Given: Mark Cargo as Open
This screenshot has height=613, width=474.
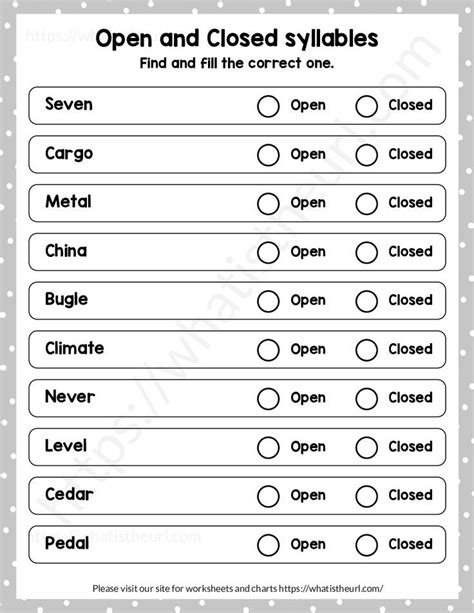Looking at the screenshot, I should pyautogui.click(x=268, y=155).
